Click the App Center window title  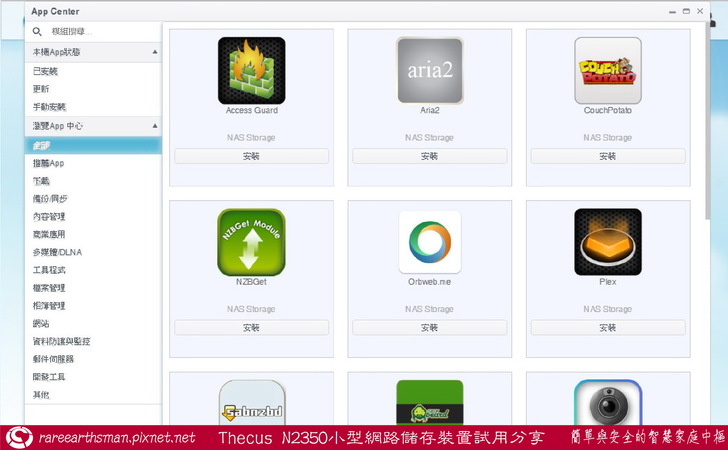[x=55, y=12]
